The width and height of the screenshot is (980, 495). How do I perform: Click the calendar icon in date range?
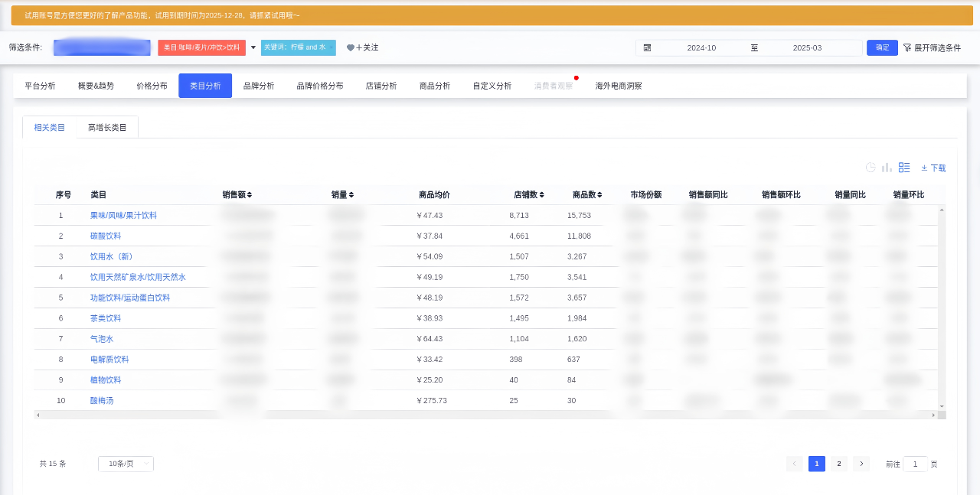coord(647,47)
